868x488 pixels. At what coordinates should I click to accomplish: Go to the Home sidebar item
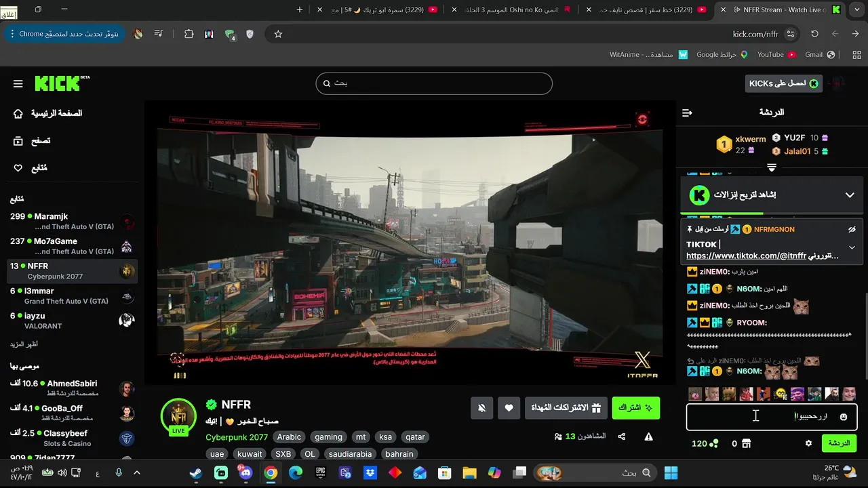[47, 113]
